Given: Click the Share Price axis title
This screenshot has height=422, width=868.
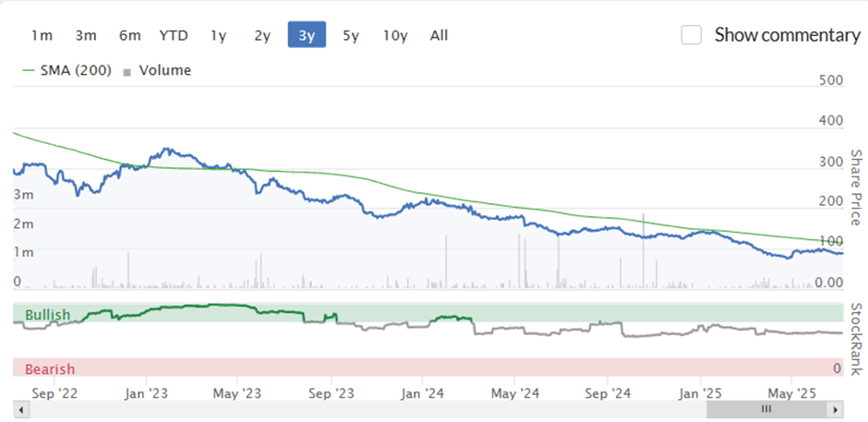Looking at the screenshot, I should [855, 187].
